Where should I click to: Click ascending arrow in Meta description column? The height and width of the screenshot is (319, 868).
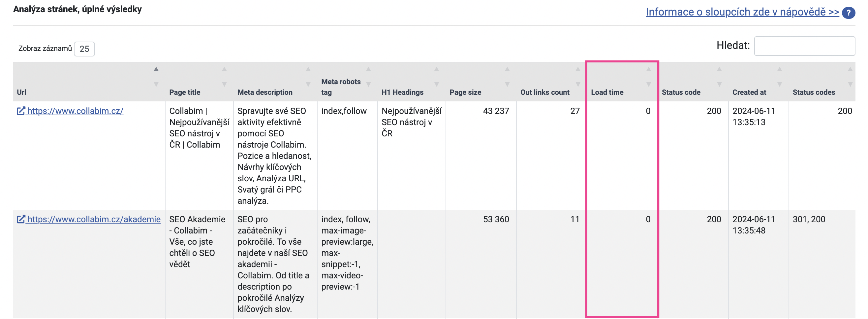[x=308, y=69]
